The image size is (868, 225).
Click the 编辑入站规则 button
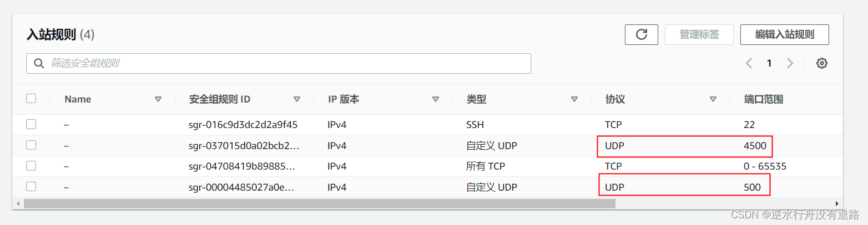tap(785, 34)
